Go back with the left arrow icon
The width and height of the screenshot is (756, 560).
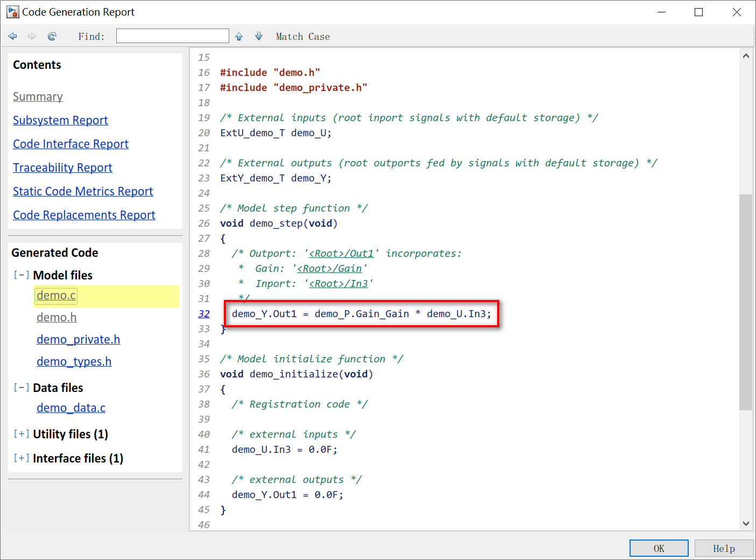pos(13,36)
